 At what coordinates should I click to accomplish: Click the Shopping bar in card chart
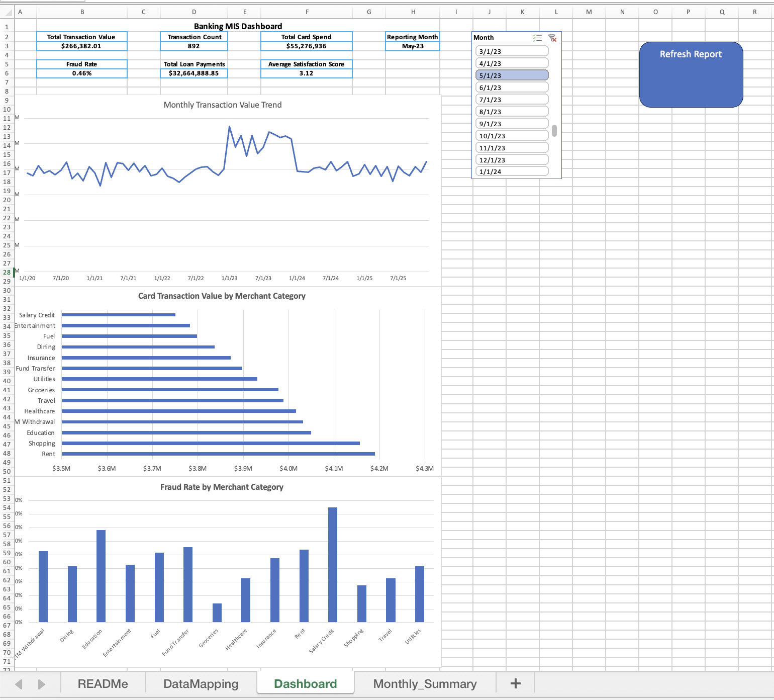point(211,443)
